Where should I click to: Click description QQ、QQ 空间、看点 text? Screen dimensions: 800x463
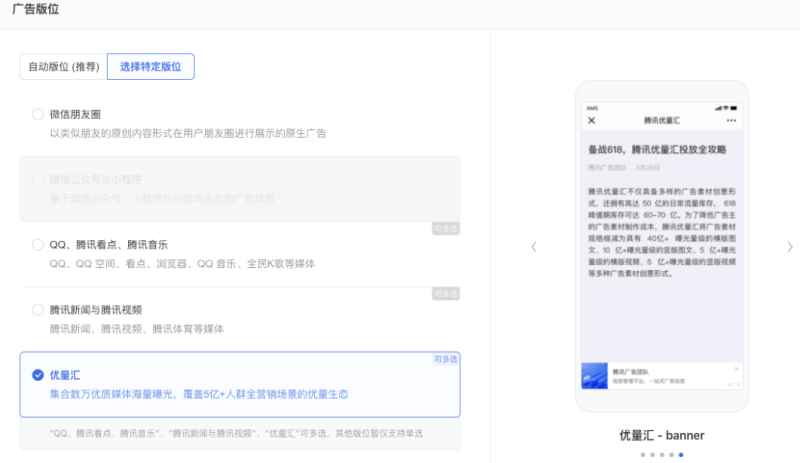pos(182,264)
